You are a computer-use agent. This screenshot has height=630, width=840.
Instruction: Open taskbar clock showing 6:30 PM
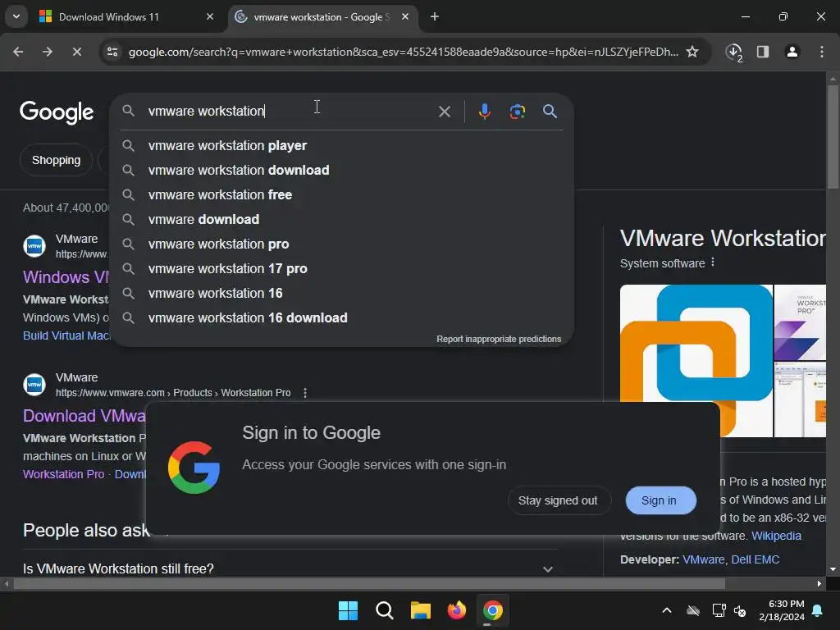[782, 610]
